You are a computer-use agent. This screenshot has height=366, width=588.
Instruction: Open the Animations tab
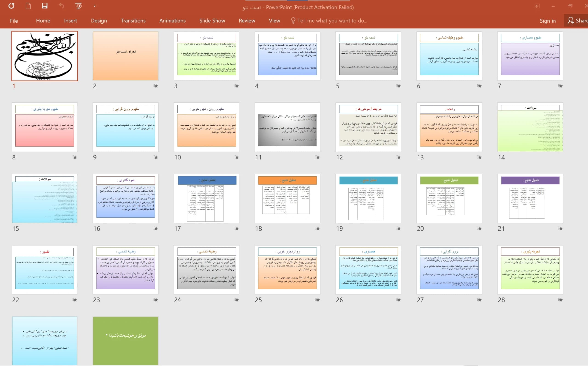coord(172,21)
